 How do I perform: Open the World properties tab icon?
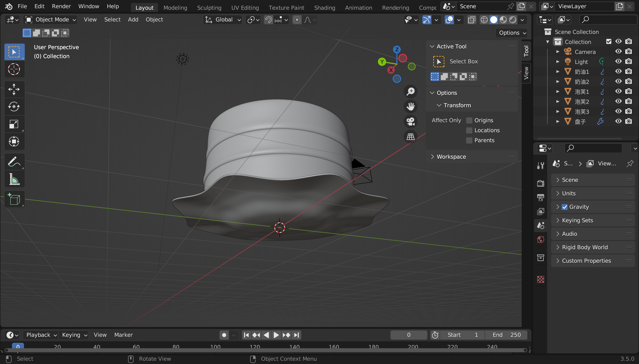[x=540, y=240]
